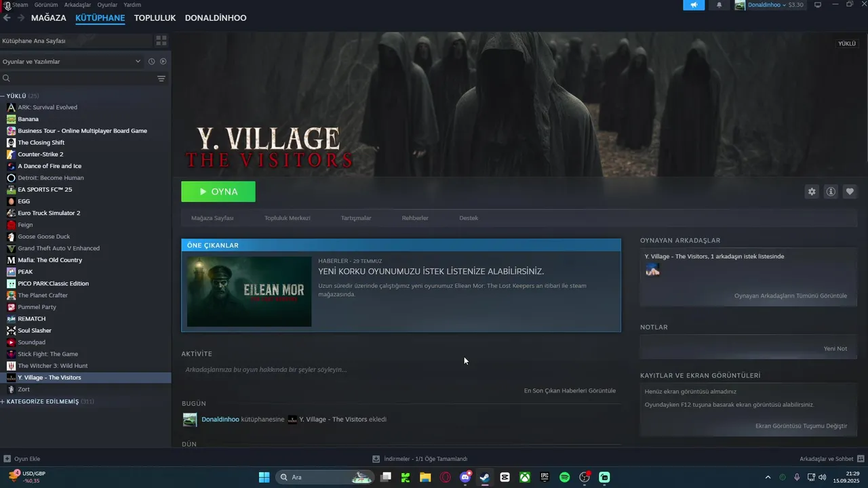This screenshot has width=868, height=488.
Task: Click Yeni Not button
Action: [835, 348]
